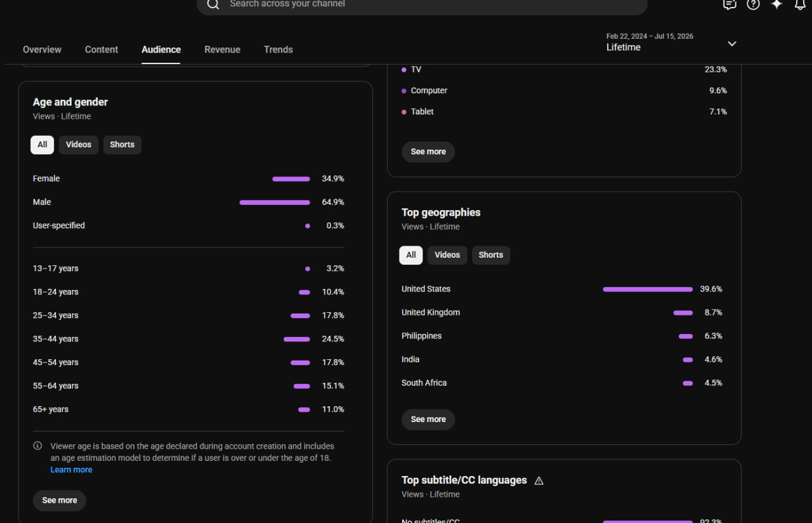Expand the Lifetime date range dropdown
Viewport: 812px width, 523px height.
click(732, 43)
